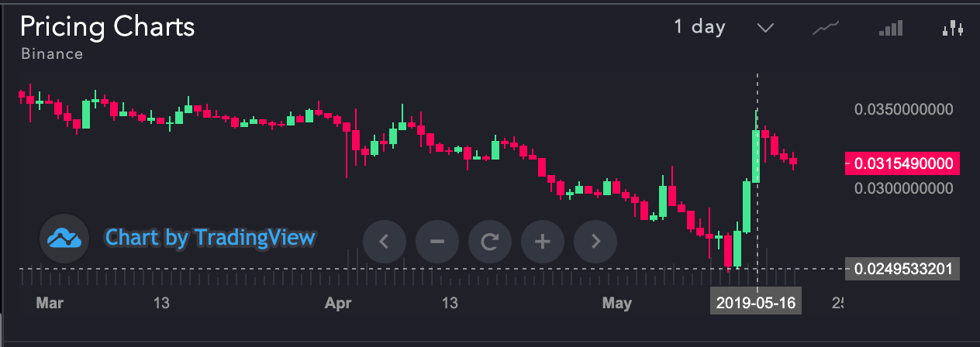
Task: Switch to line chart view
Action: (826, 29)
